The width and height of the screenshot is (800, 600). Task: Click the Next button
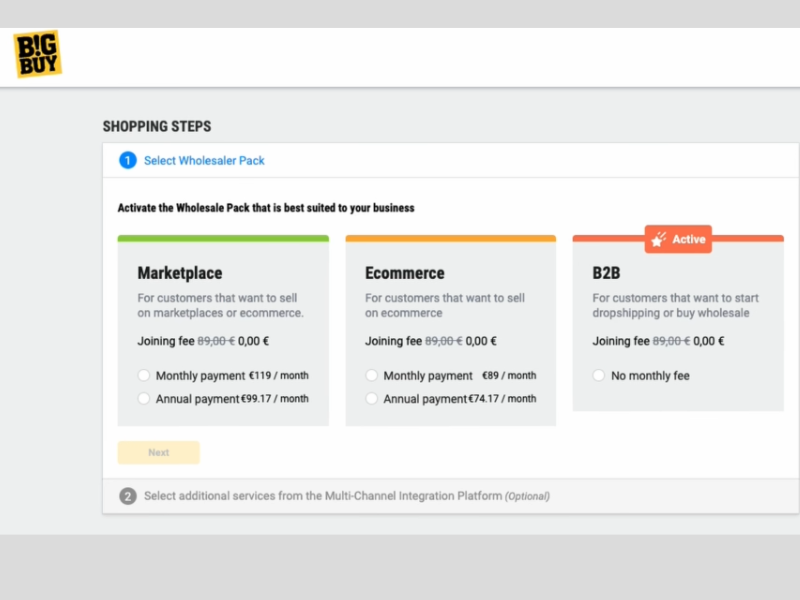(159, 453)
